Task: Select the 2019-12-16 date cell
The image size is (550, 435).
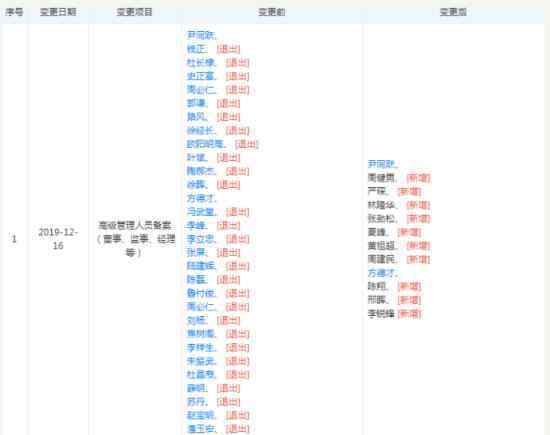Action: click(x=58, y=239)
